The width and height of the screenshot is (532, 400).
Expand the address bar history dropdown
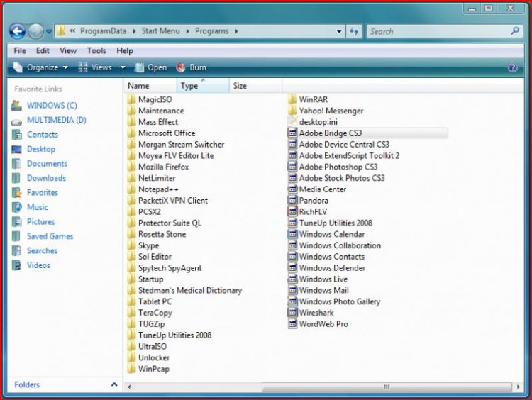coord(339,31)
